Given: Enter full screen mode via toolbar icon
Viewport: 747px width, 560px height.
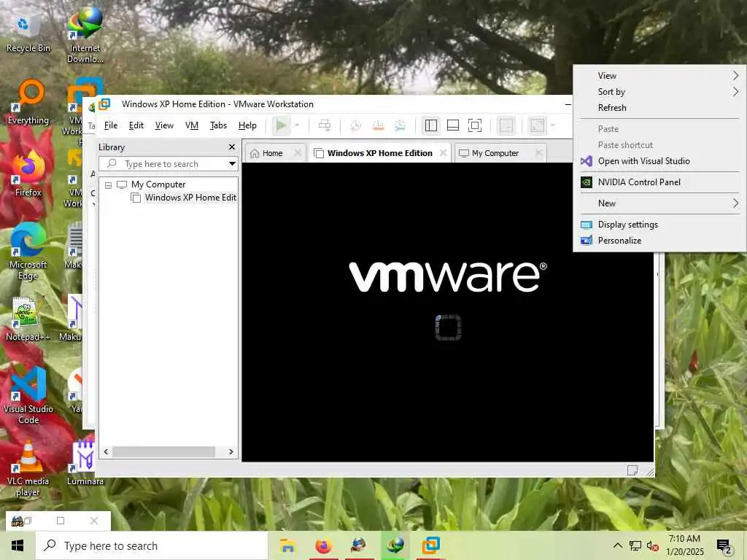Looking at the screenshot, I should [x=475, y=125].
